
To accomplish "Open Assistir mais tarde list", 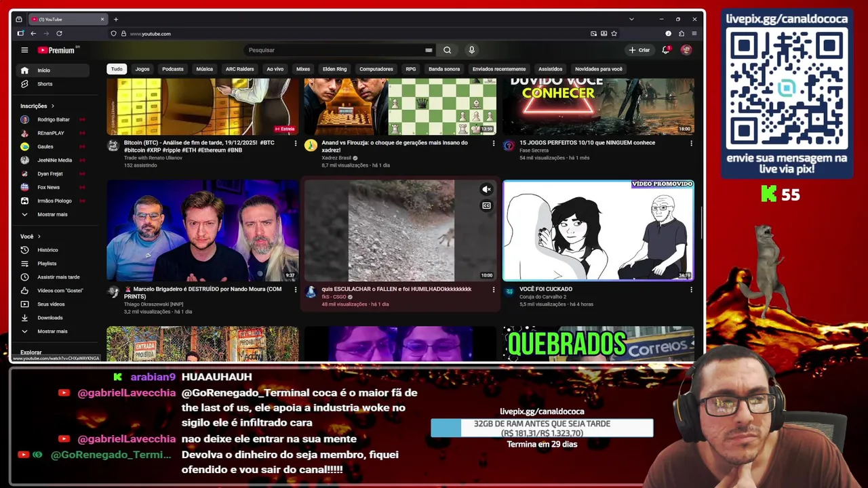I will 53,277.
